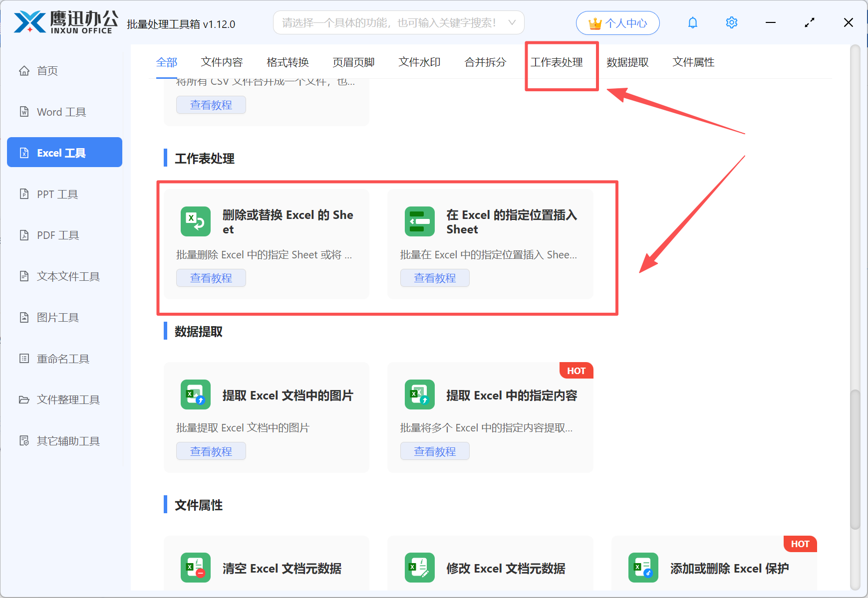Click the insert Sheet at position icon
The width and height of the screenshot is (868, 598).
[419, 221]
